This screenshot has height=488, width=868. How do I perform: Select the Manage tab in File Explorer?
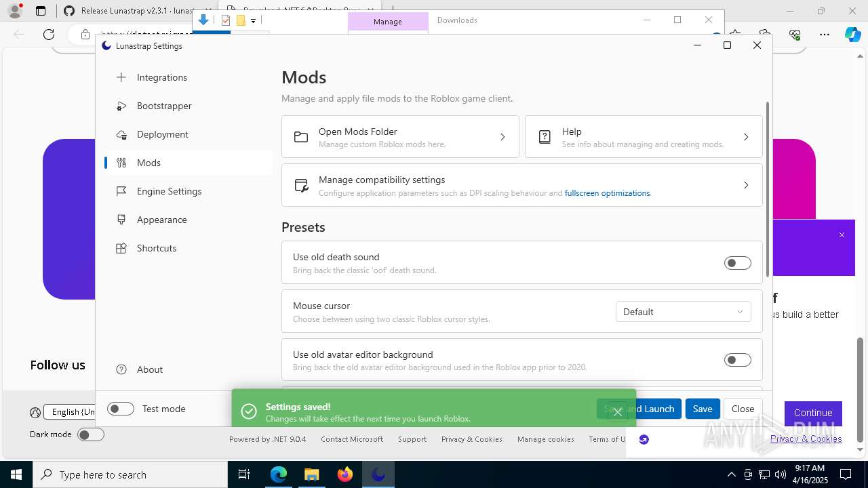point(388,22)
